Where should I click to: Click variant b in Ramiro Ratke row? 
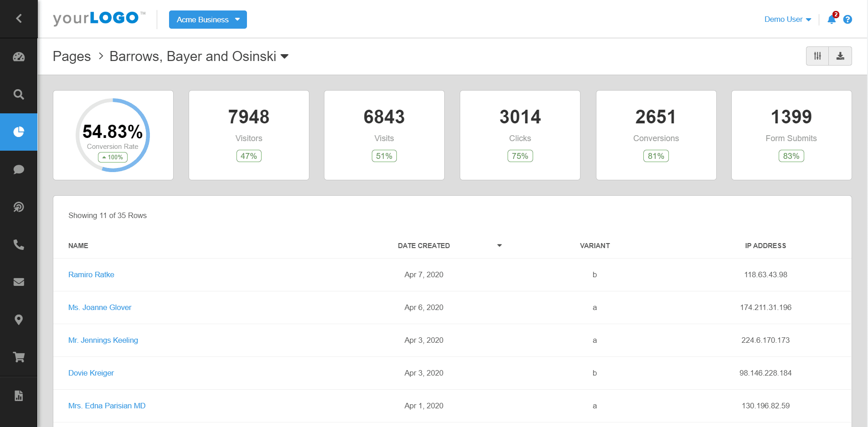click(595, 274)
